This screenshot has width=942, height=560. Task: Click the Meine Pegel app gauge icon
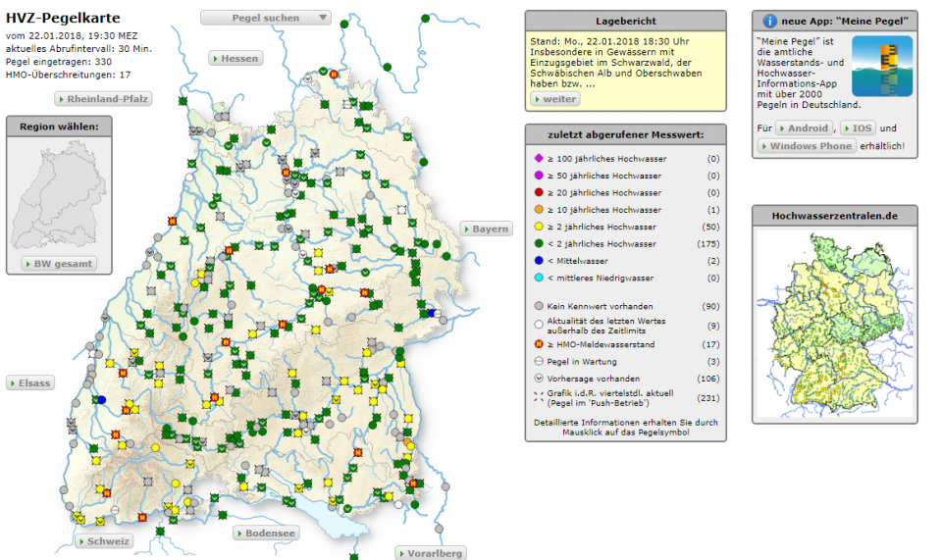point(881,66)
